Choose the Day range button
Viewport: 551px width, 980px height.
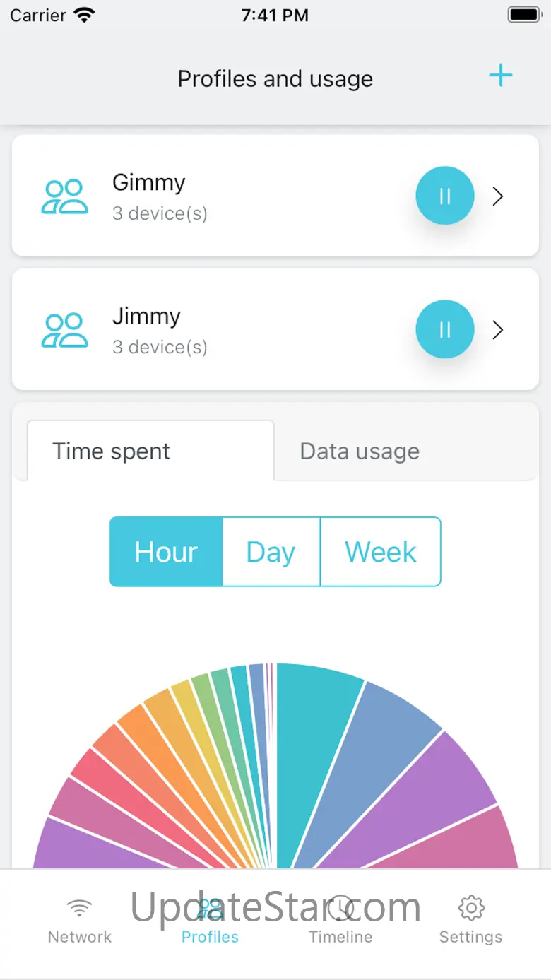[271, 552]
